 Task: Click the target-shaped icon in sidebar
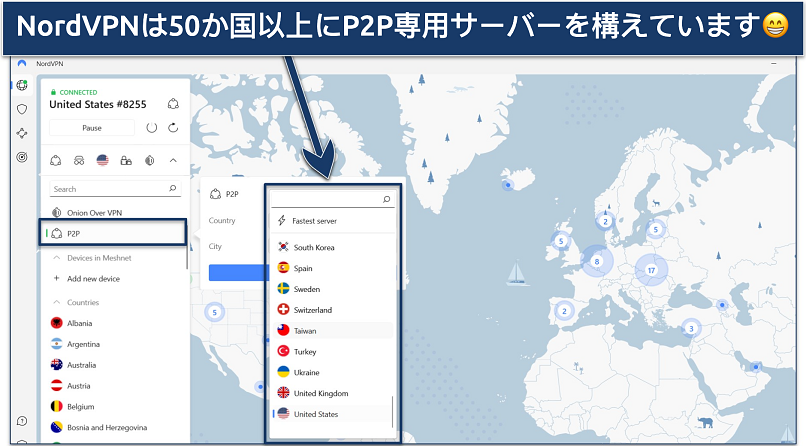click(x=22, y=157)
